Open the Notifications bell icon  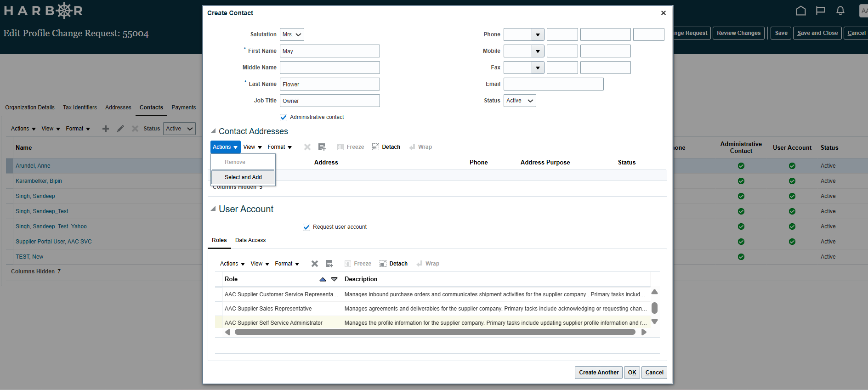(x=840, y=11)
